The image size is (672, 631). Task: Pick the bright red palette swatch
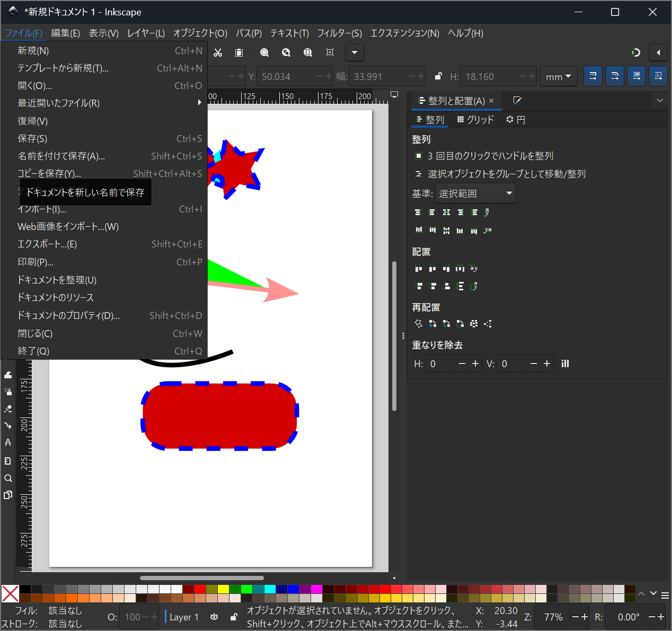(x=200, y=589)
